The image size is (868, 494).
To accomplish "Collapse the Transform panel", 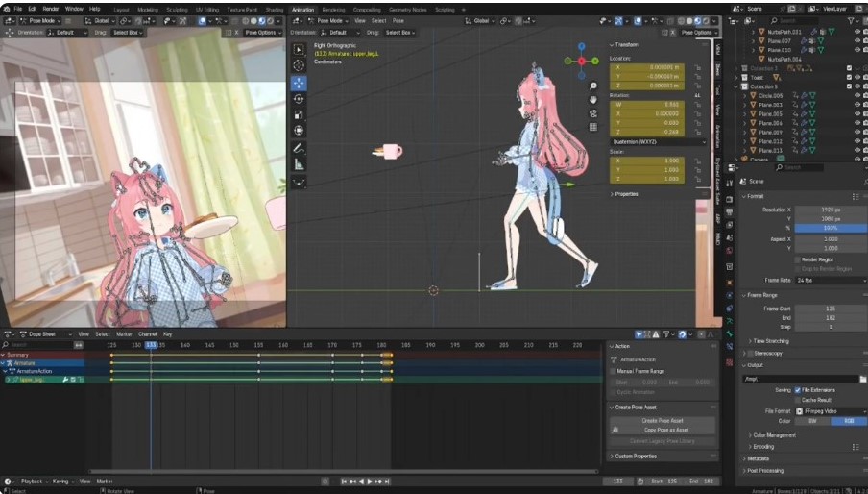I will pos(624,45).
